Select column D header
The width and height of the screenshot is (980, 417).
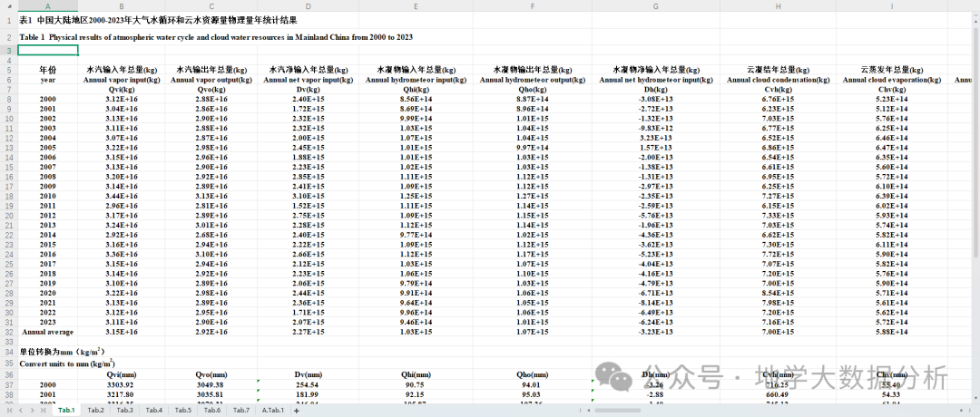pyautogui.click(x=309, y=5)
